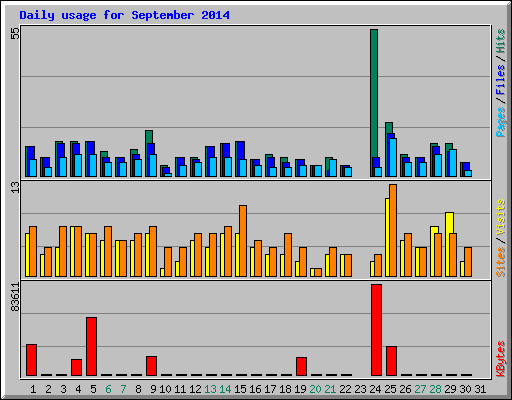Click the red KBytes bar for day 19
Screen dimensions: 512x400
pyautogui.click(x=301, y=367)
